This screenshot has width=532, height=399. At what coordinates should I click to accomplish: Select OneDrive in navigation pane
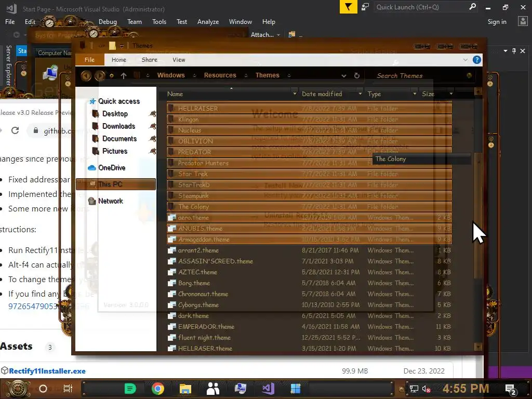click(x=111, y=168)
